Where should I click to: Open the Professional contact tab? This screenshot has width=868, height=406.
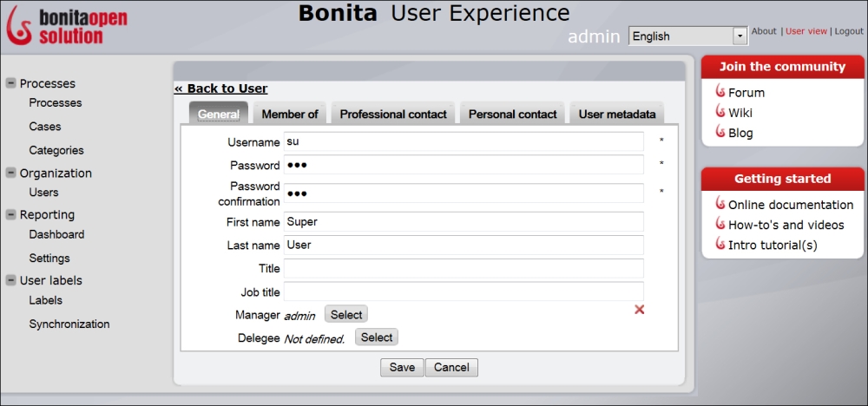coord(393,114)
